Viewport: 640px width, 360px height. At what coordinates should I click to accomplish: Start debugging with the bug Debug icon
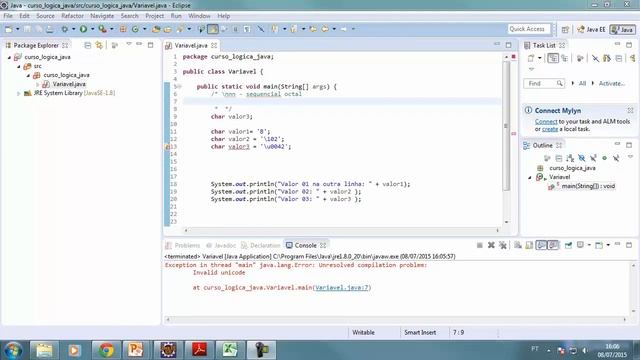pyautogui.click(x=64, y=29)
